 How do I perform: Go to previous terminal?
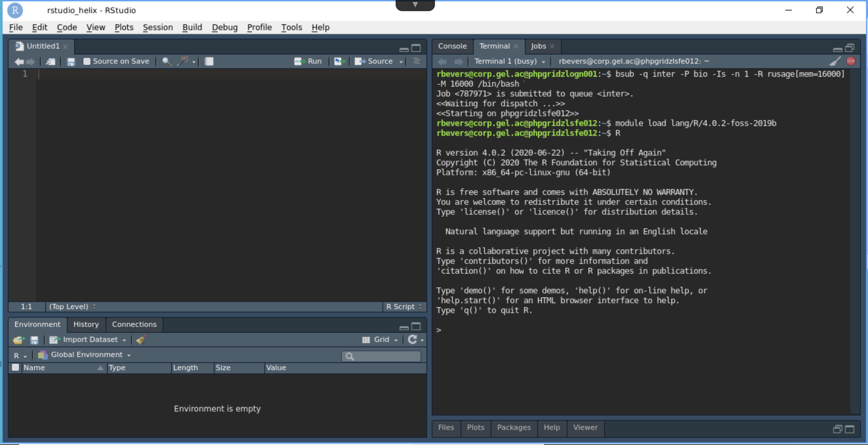coord(443,62)
